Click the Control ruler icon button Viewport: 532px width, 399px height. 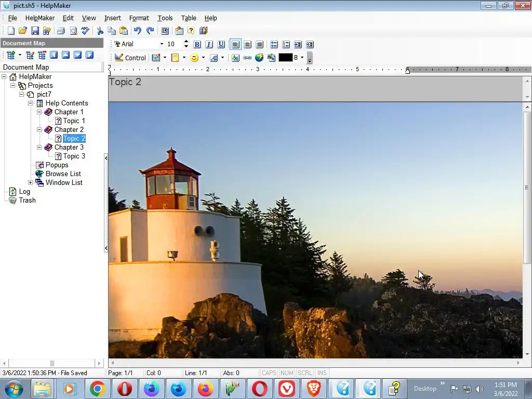tap(130, 58)
